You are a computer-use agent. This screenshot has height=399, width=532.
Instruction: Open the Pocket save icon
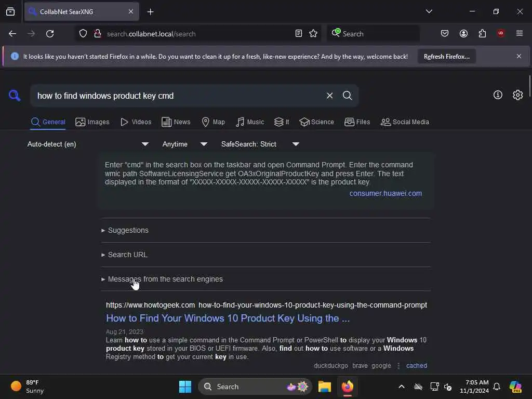click(445, 34)
